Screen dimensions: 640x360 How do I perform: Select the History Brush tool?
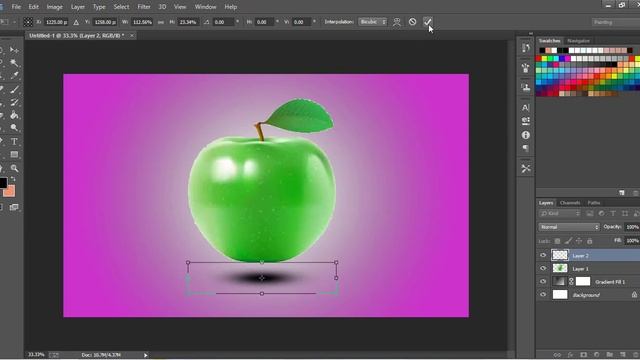point(14,102)
